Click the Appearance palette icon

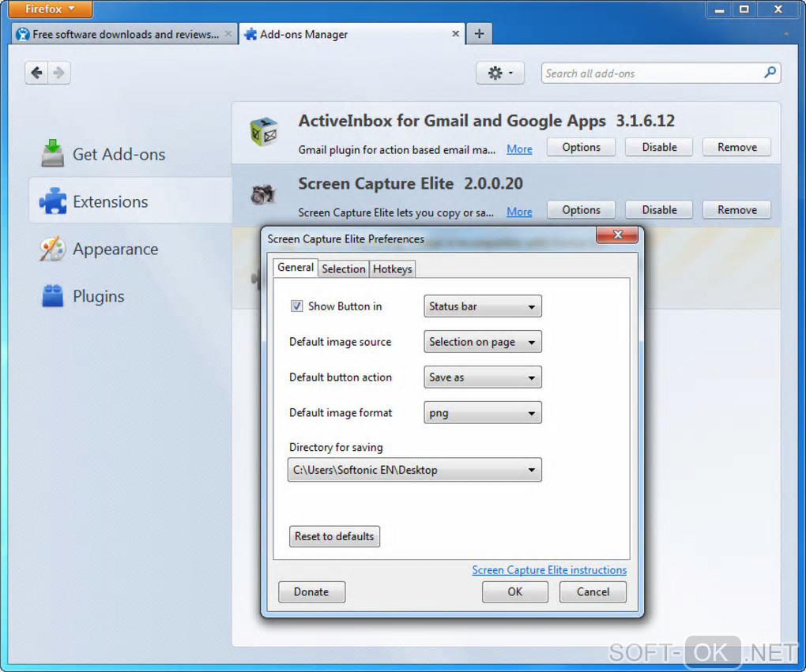(x=52, y=249)
